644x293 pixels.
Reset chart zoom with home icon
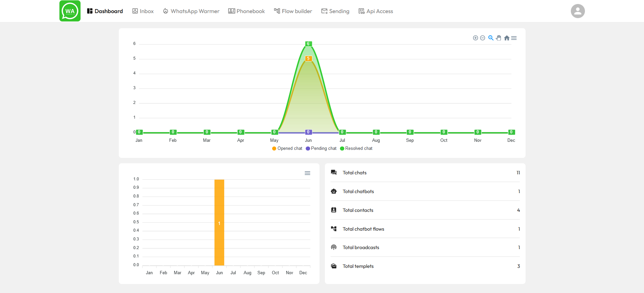(507, 38)
